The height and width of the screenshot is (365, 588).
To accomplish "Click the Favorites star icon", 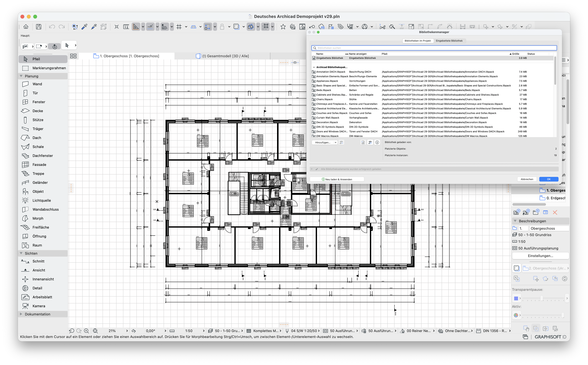I will [x=283, y=27].
